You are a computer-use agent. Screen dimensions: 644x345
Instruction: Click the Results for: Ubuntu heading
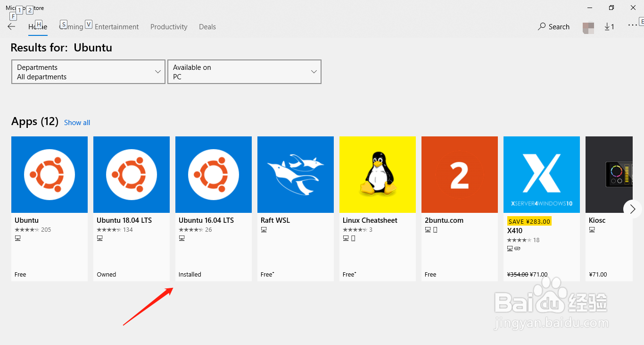[x=61, y=48]
